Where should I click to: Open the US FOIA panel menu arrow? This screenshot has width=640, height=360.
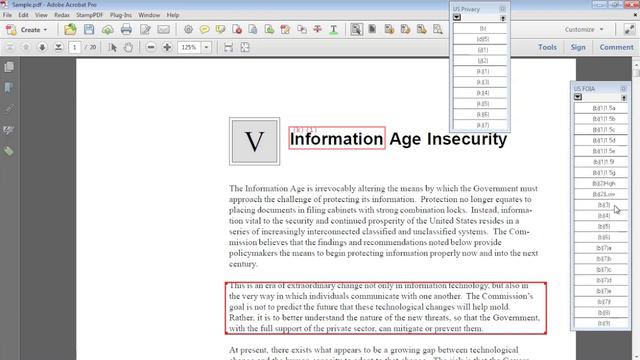click(x=578, y=97)
